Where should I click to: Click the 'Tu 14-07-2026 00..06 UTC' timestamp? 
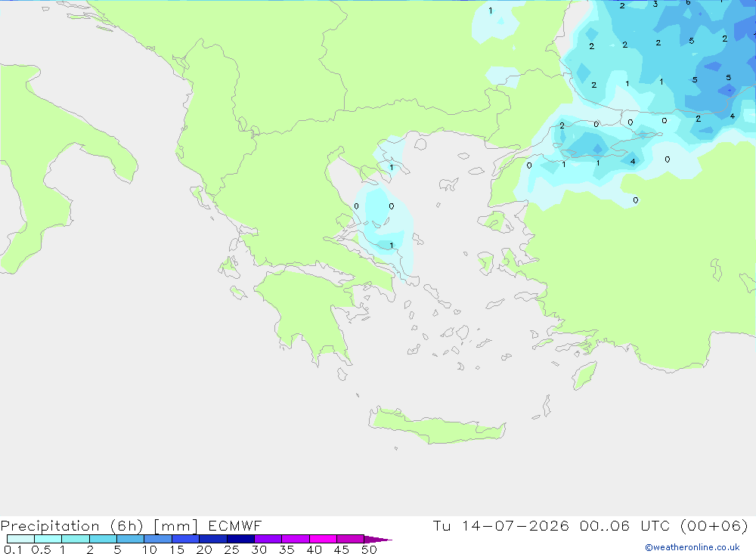551,525
